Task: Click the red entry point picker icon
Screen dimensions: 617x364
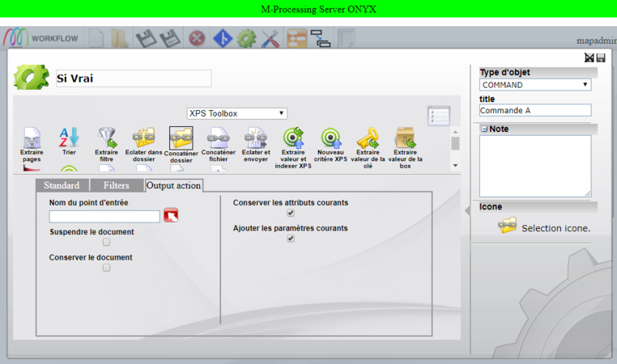Action: [x=170, y=215]
